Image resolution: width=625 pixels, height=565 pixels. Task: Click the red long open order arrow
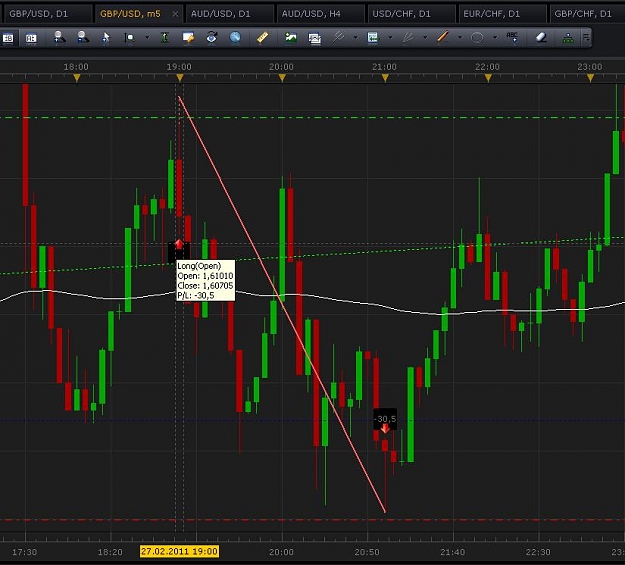[179, 244]
